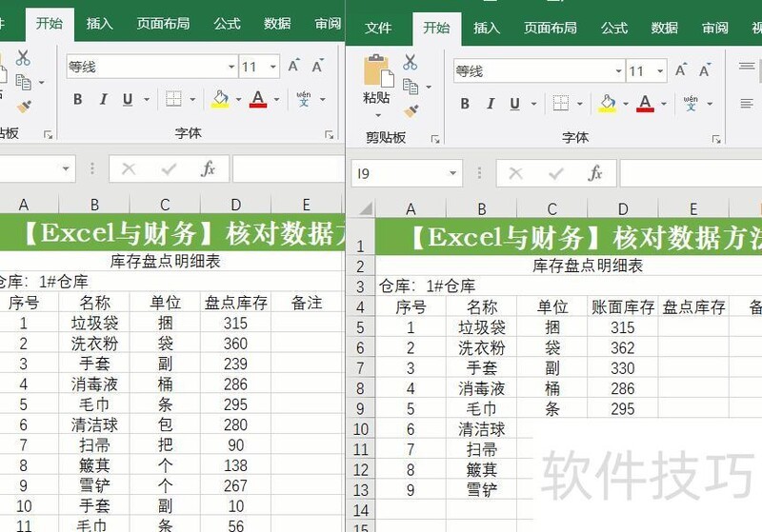This screenshot has height=532, width=762.
Task: Open Clipboard dialog launcher in left window
Action: click(48, 135)
